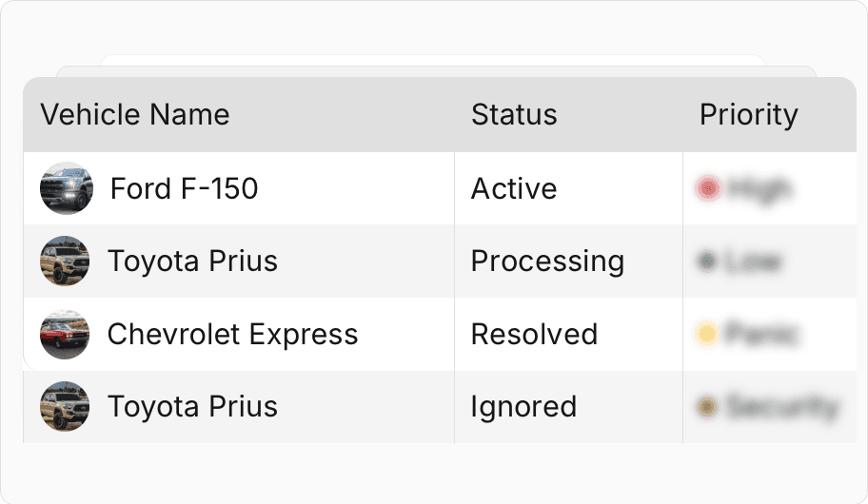Screen dimensions: 868x504
Task: Click the Resolved status cell
Action: pyautogui.click(x=534, y=334)
